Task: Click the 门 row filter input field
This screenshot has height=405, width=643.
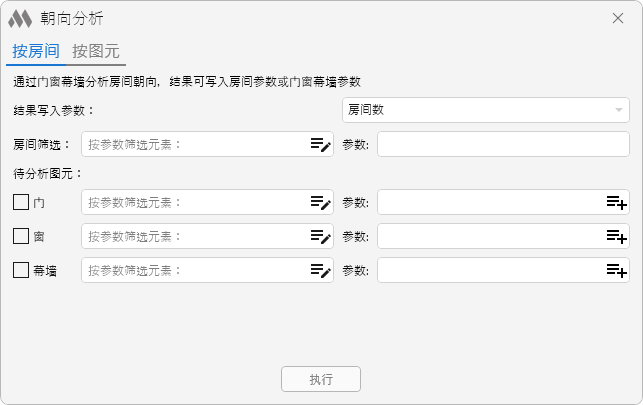Action: (207, 202)
